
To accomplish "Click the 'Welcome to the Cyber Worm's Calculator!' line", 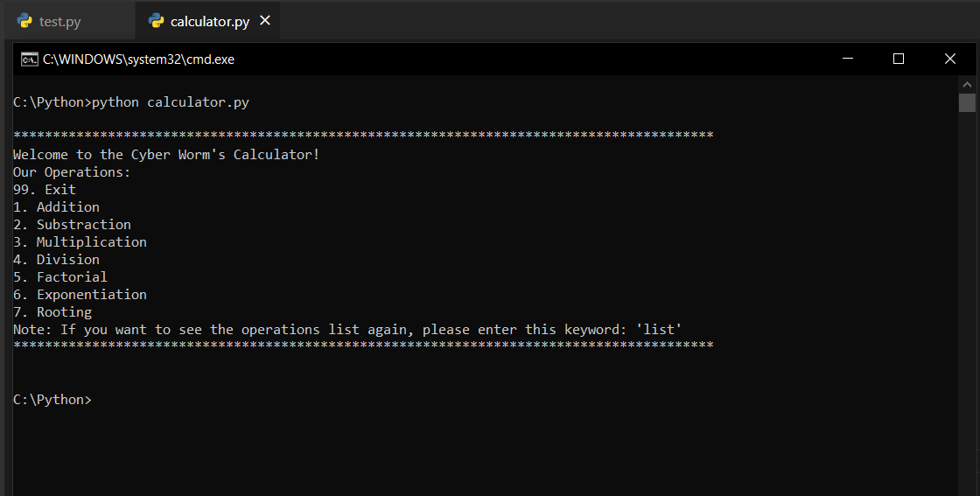I will pos(166,155).
